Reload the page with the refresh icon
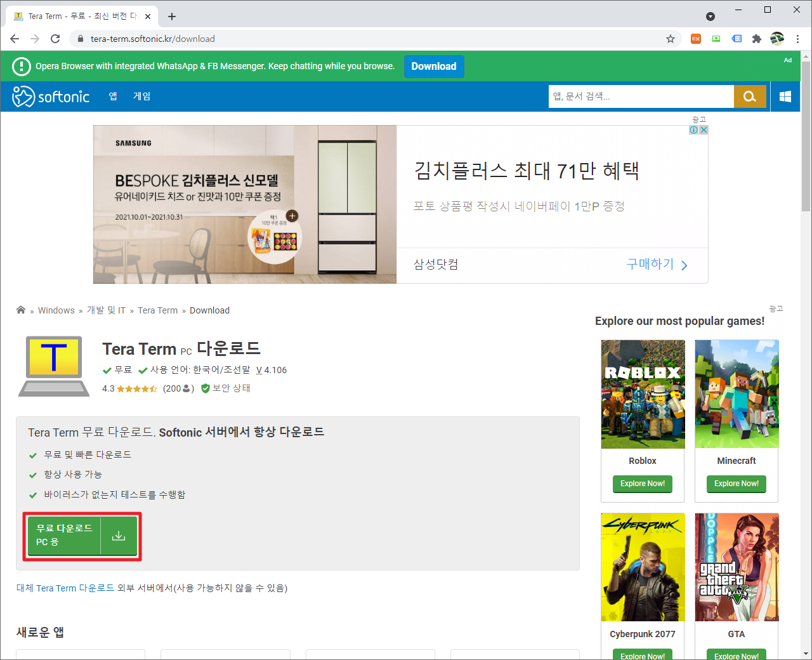 point(55,39)
